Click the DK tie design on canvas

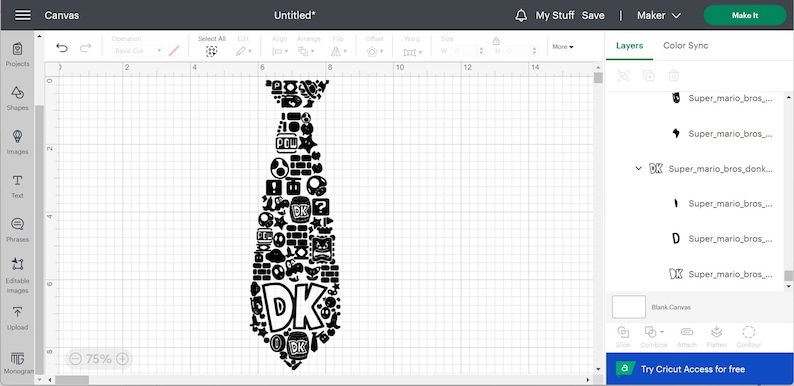(x=295, y=224)
